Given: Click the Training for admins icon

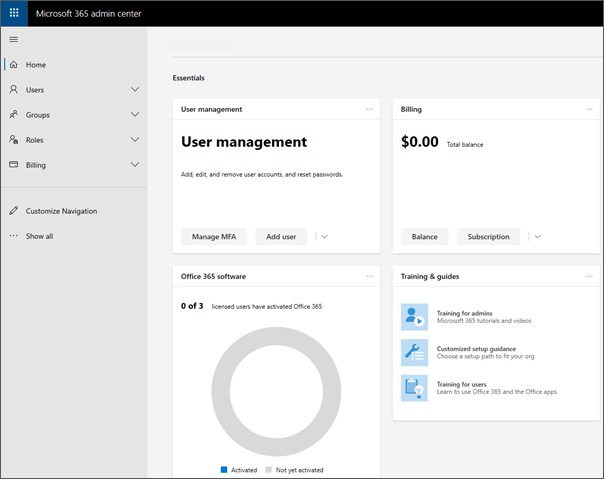Looking at the screenshot, I should 414,317.
